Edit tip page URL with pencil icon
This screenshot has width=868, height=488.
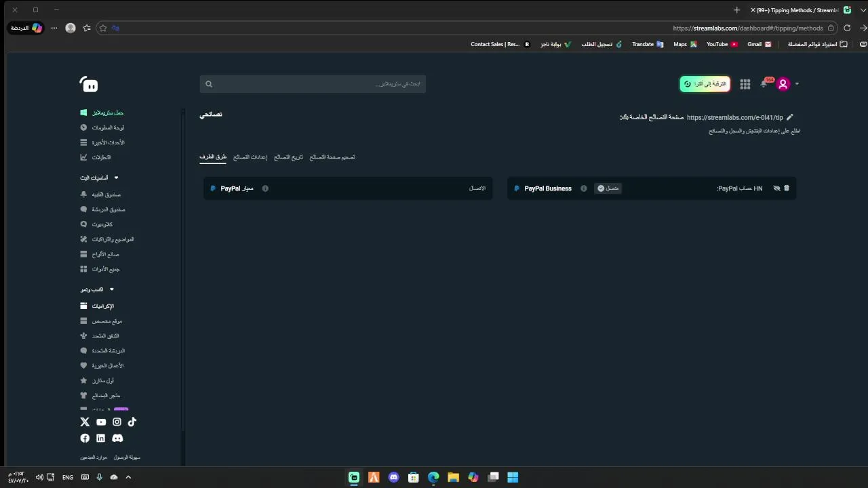(789, 117)
